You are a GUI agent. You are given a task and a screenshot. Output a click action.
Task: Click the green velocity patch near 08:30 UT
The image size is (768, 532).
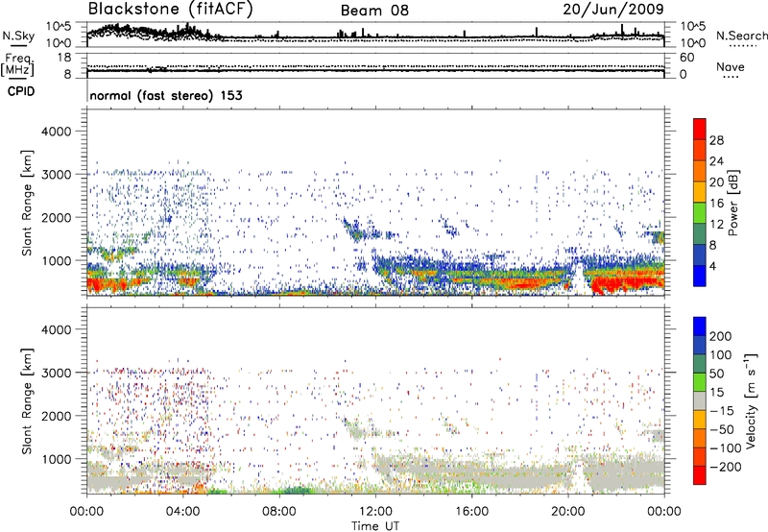[x=296, y=491]
